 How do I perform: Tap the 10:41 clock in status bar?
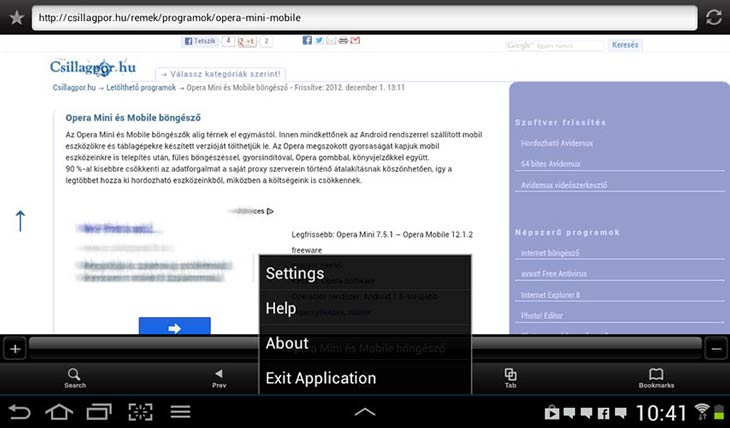(x=661, y=413)
